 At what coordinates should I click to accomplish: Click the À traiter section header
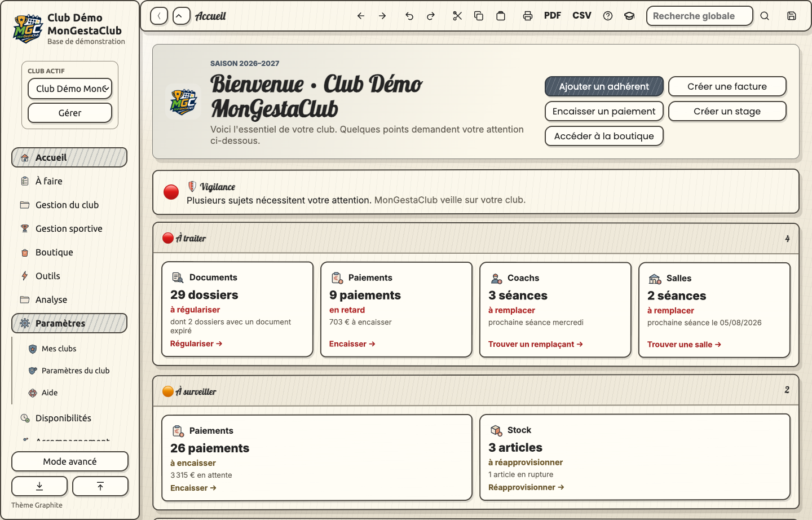pyautogui.click(x=476, y=238)
